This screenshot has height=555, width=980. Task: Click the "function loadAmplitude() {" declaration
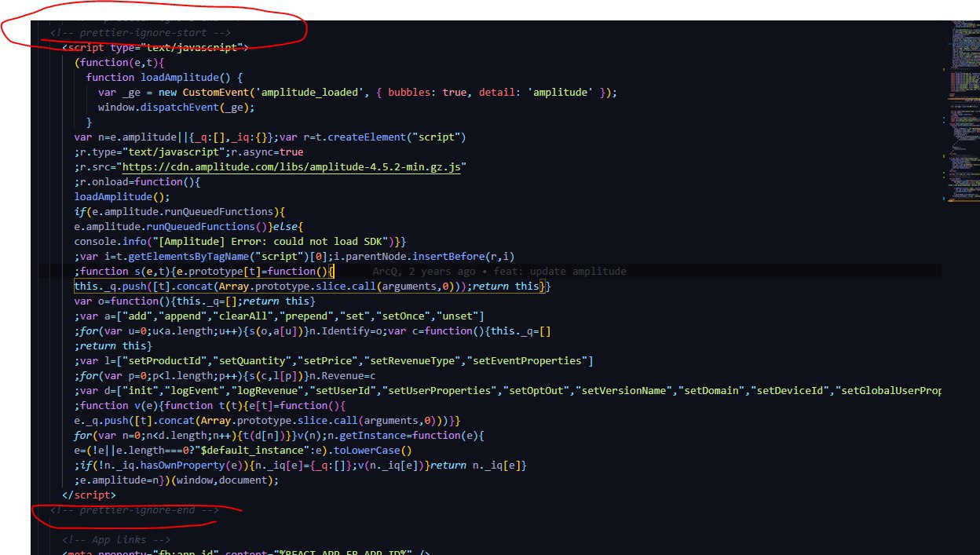coord(165,78)
